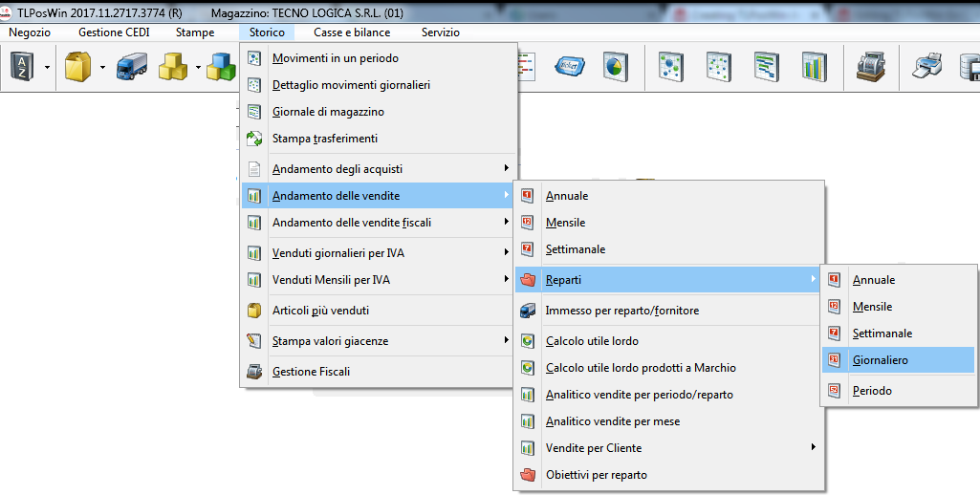Screen dimensions: 980x495
Task: Open dropdown arrow next to yellow folder icon
Action: coord(101,68)
